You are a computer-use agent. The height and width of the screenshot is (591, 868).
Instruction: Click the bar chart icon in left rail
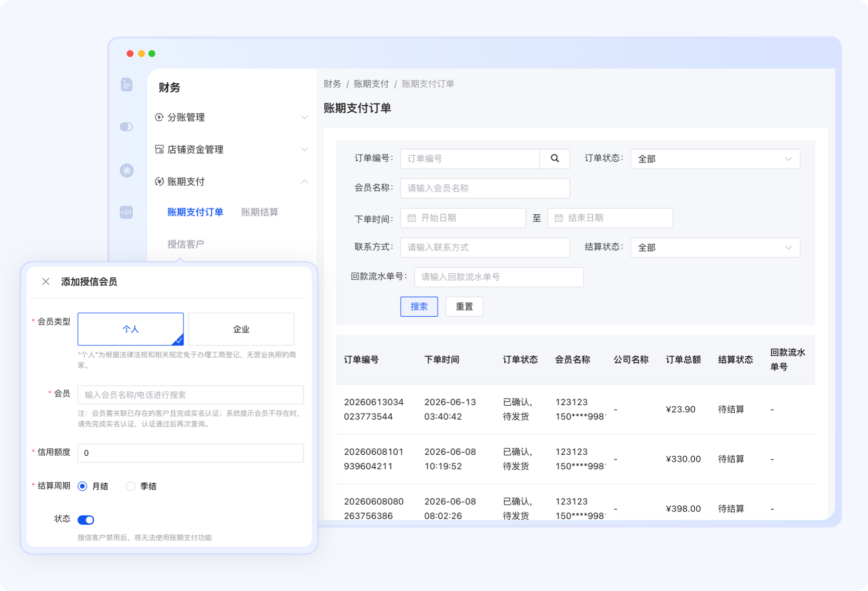click(126, 212)
